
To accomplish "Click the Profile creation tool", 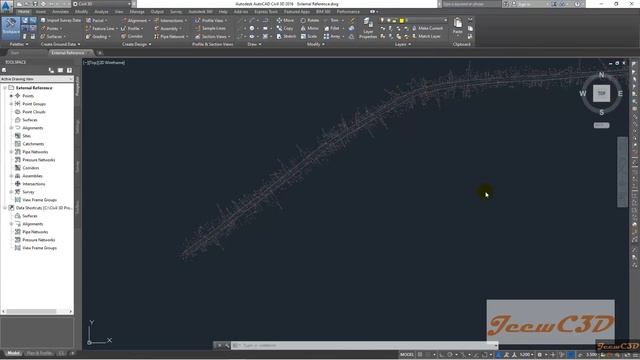I will pyautogui.click(x=132, y=29).
